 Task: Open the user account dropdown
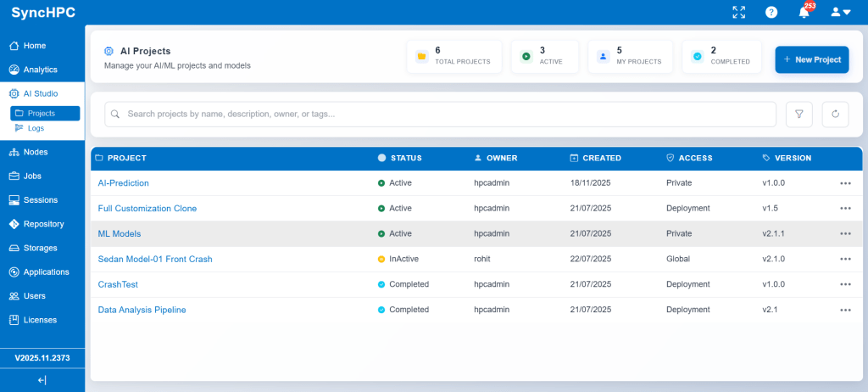point(839,12)
